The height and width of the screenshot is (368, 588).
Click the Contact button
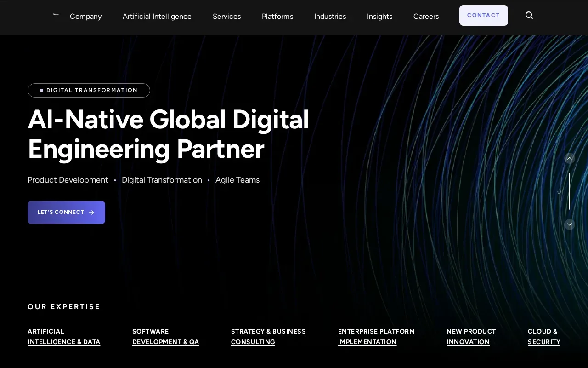point(484,15)
